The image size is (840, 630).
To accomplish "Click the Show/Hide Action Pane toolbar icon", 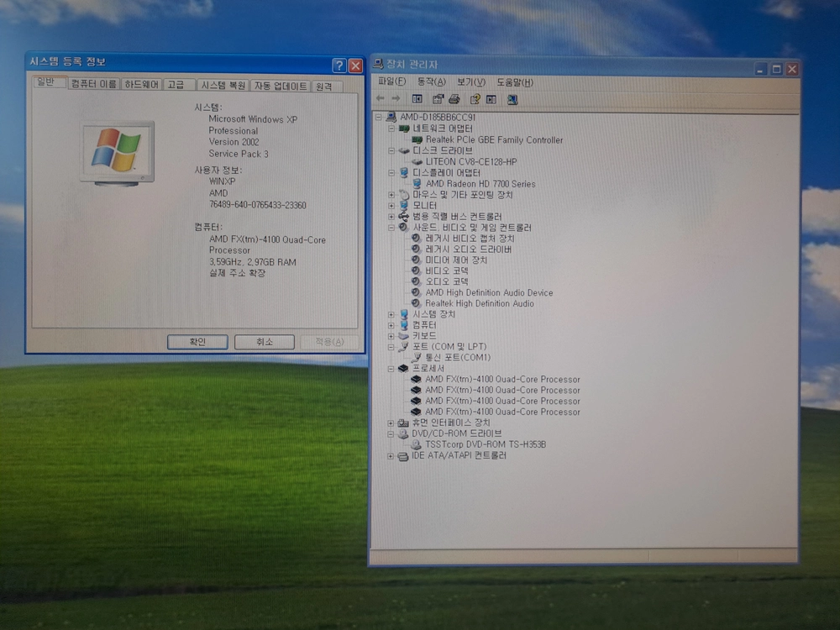I will point(491,100).
